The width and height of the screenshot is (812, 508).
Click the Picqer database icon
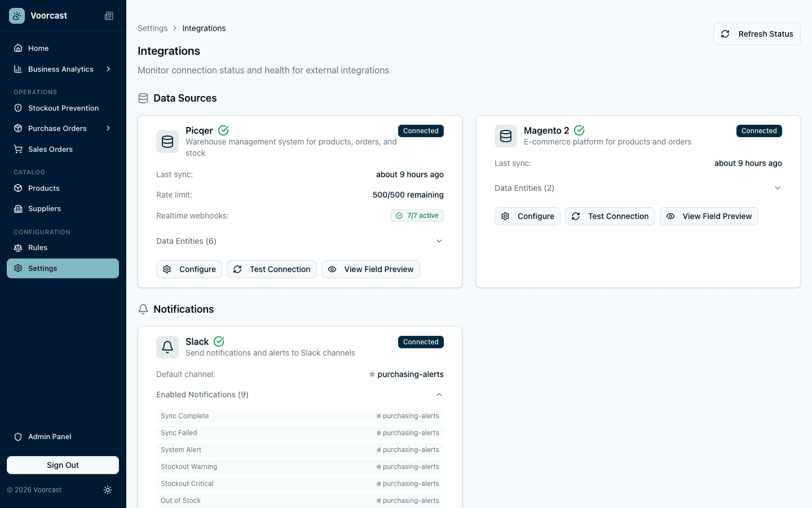(x=167, y=142)
